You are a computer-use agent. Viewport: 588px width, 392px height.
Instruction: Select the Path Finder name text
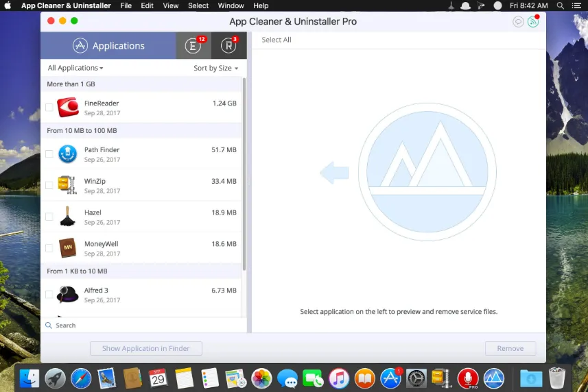[102, 150]
